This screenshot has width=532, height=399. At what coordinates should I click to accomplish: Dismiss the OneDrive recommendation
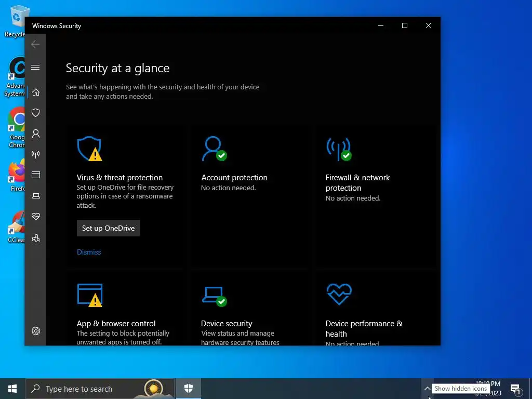click(89, 252)
